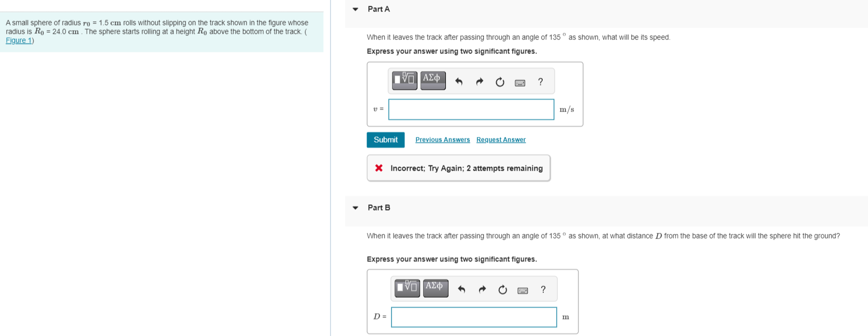Viewport: 868px width, 336px height.
Task: Redo the input in Part A answer box
Action: (x=479, y=81)
